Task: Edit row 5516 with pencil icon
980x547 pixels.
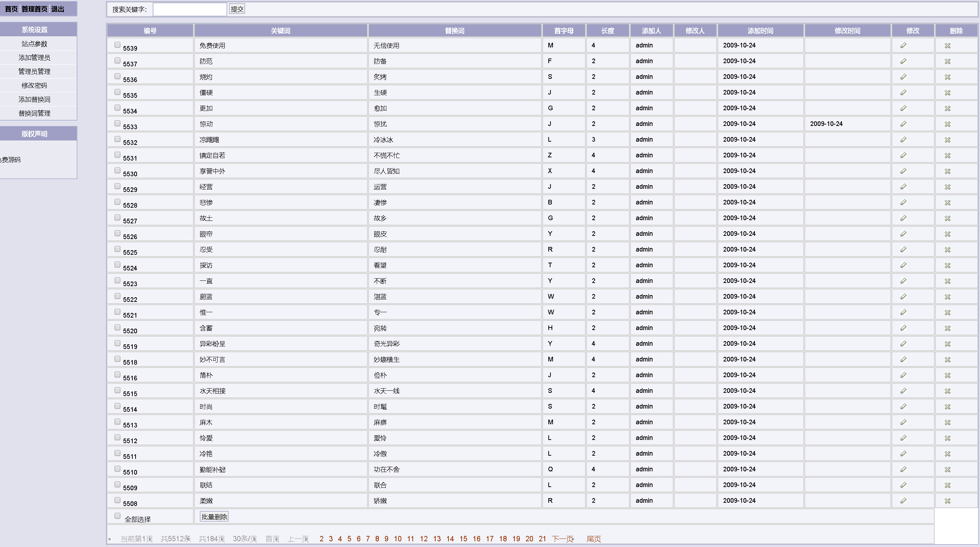Action: click(903, 375)
